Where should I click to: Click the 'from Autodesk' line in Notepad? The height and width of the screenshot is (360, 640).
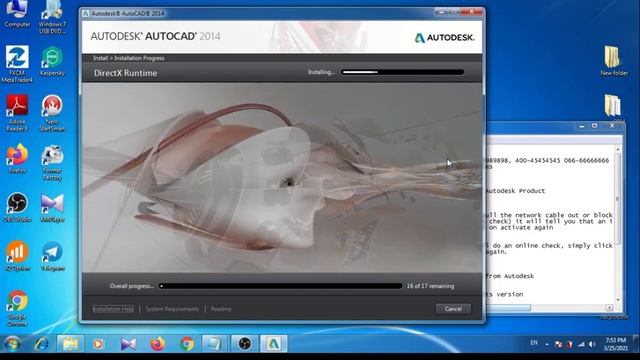tap(510, 276)
